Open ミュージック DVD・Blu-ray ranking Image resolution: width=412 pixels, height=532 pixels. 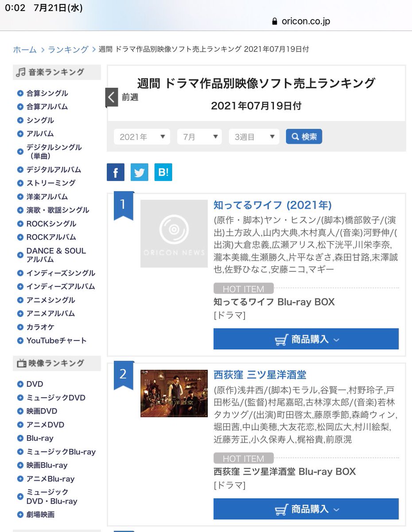click(52, 497)
